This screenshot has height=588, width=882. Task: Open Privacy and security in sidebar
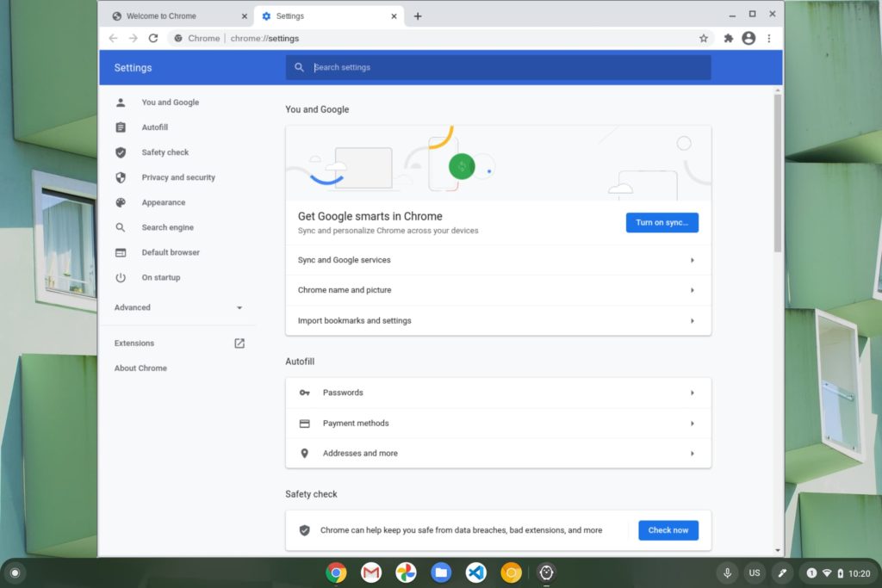point(177,177)
